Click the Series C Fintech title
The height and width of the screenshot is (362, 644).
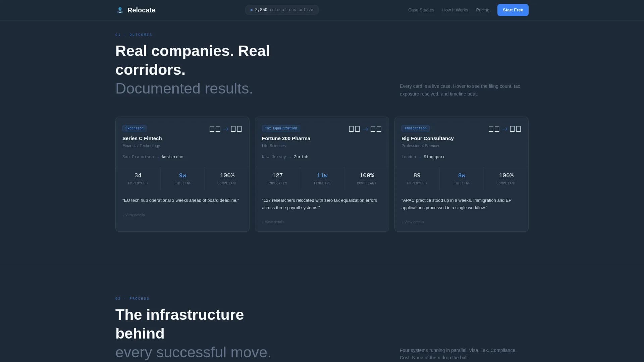coord(142,138)
